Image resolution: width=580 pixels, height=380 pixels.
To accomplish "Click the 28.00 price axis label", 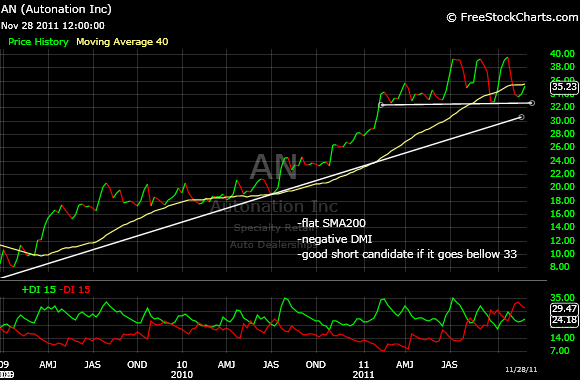I will pyautogui.click(x=562, y=134).
